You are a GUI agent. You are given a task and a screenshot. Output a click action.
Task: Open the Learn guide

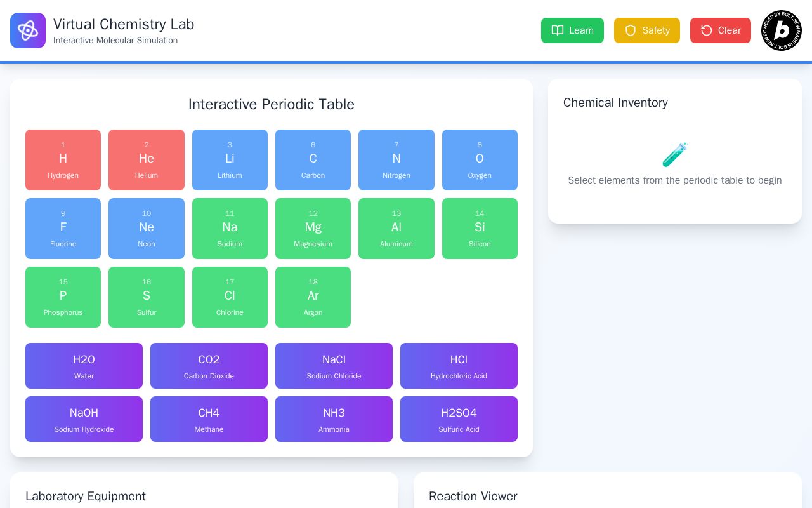point(572,30)
